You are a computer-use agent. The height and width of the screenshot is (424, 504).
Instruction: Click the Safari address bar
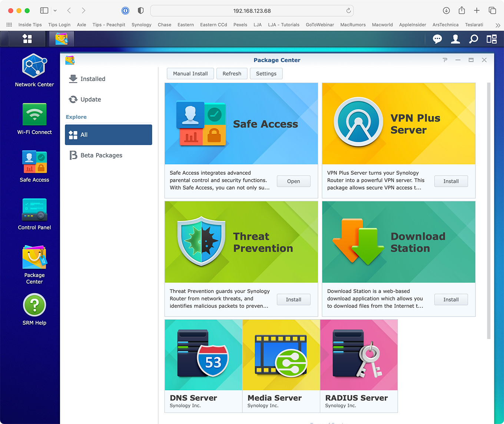point(252,11)
